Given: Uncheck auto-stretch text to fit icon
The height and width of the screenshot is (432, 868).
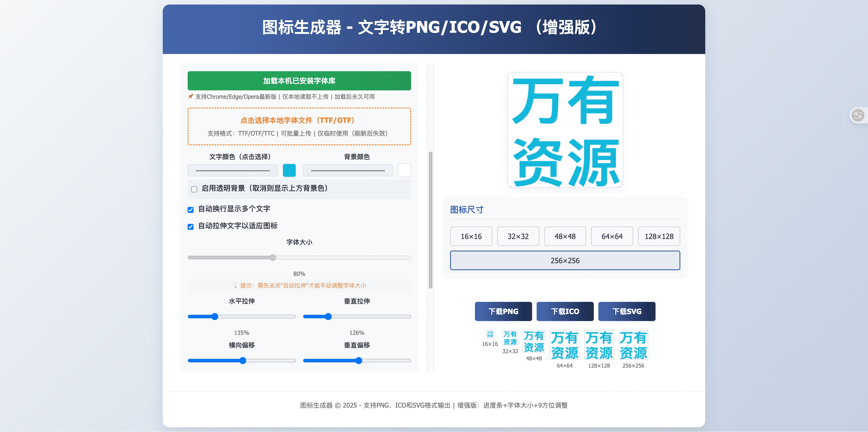Looking at the screenshot, I should [191, 227].
